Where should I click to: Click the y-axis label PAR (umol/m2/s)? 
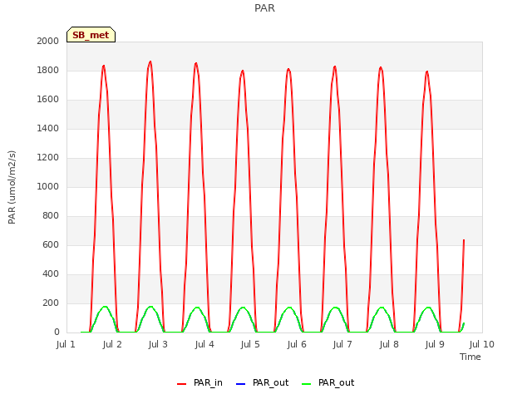coord(12,187)
